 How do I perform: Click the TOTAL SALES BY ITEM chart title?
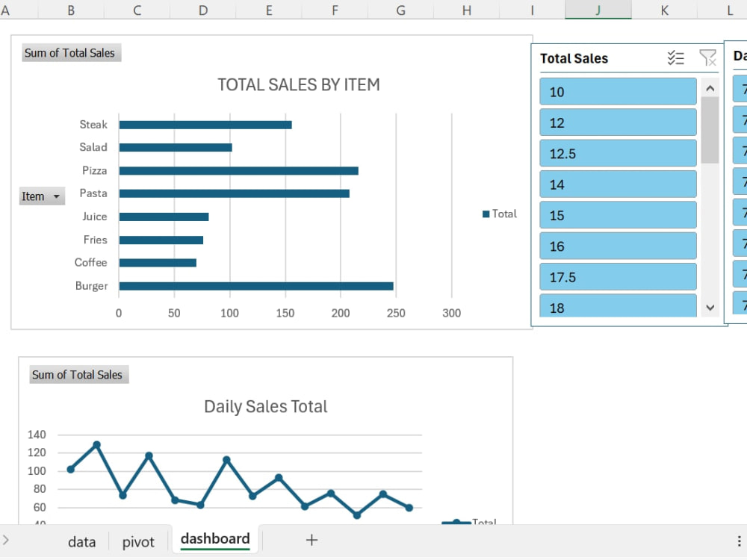click(x=299, y=85)
